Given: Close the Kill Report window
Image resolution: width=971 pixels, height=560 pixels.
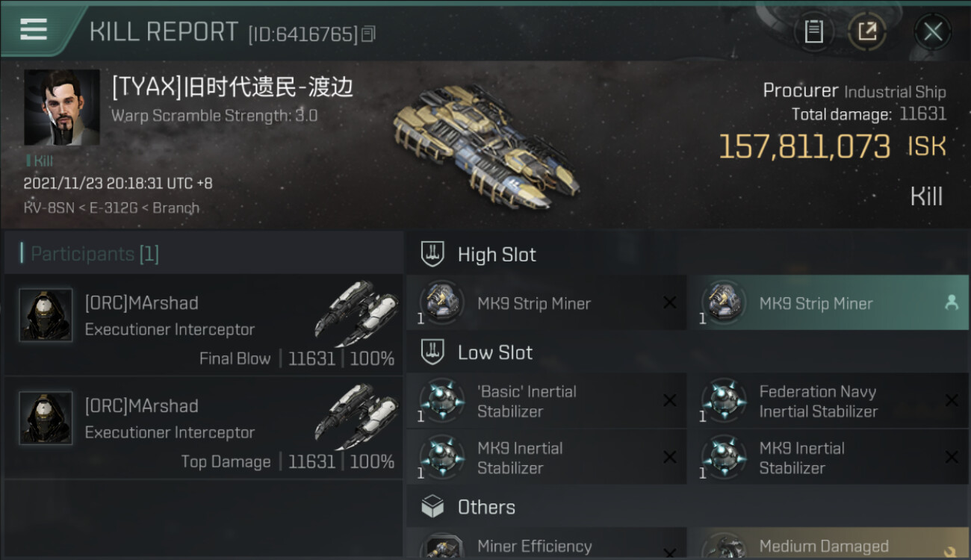Looking at the screenshot, I should click(932, 31).
